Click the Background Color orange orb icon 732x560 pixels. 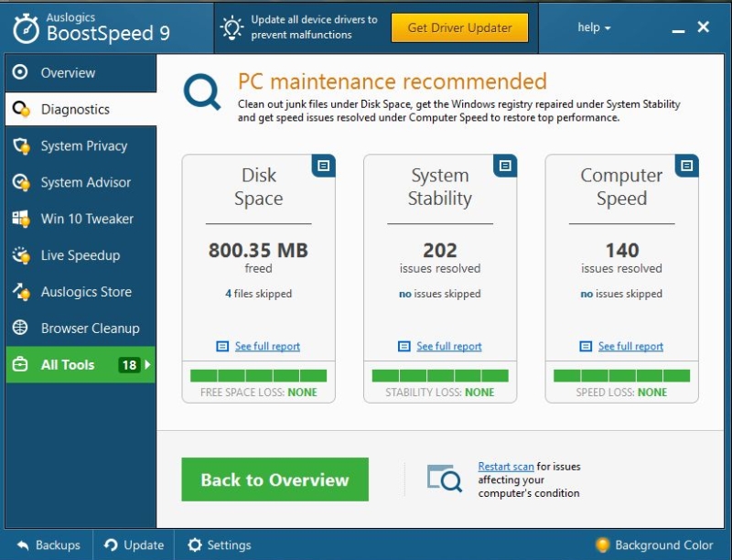click(x=602, y=544)
